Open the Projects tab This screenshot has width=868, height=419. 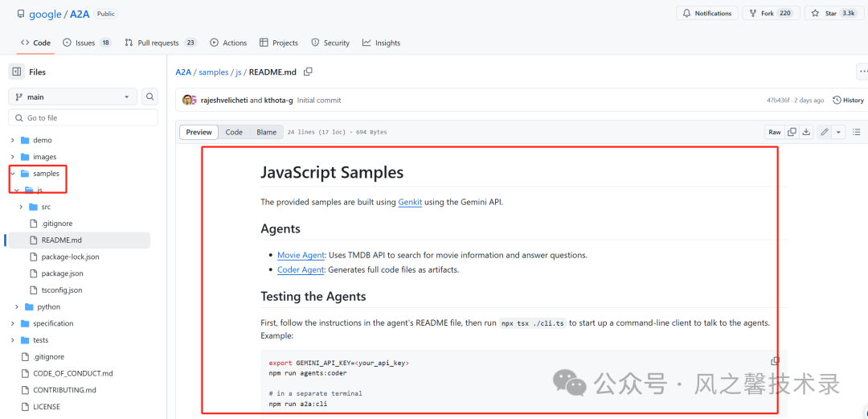pos(278,43)
